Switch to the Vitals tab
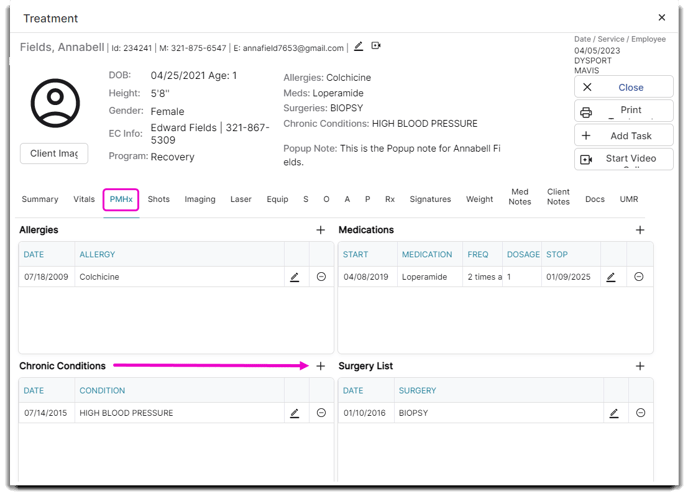 click(x=84, y=199)
